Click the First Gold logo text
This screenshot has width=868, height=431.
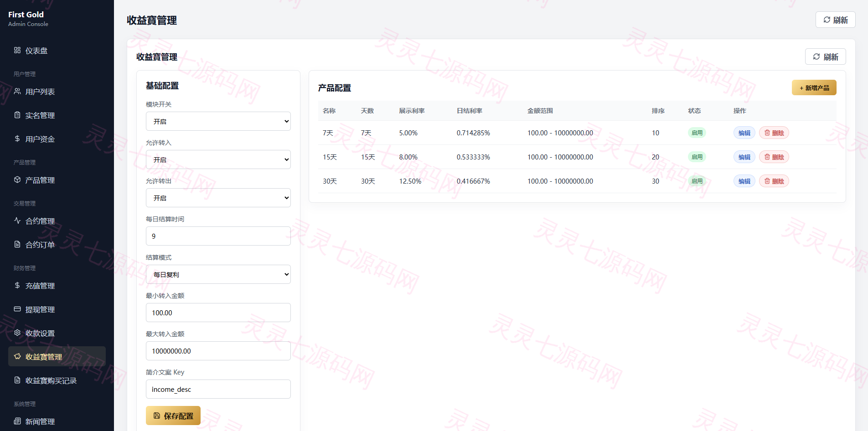pyautogui.click(x=26, y=15)
